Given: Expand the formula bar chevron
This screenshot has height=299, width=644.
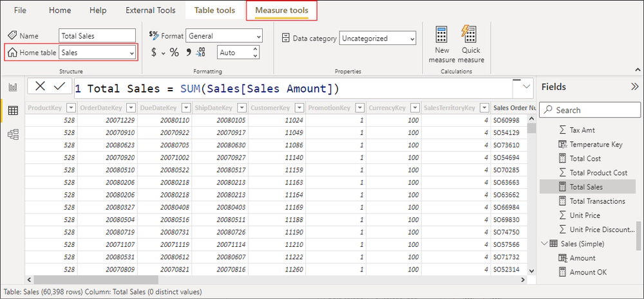Looking at the screenshot, I should [x=527, y=87].
